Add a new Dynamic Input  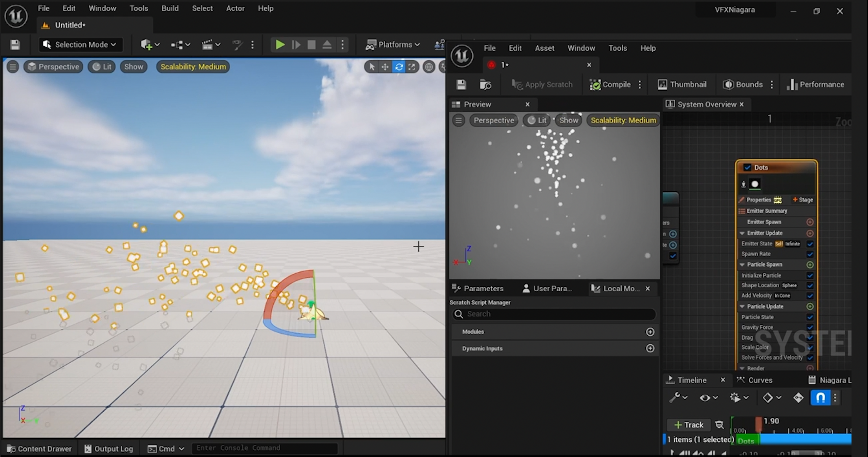[650, 348]
